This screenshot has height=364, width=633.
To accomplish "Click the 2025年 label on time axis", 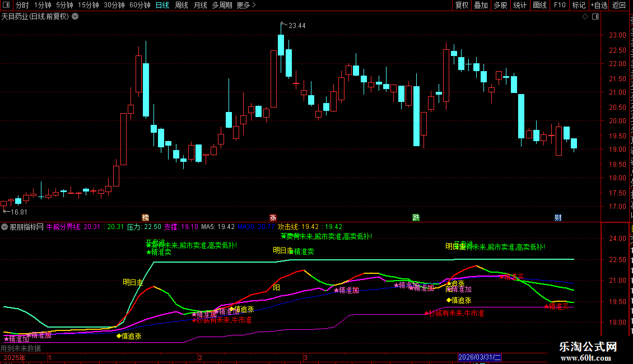I will [15, 358].
